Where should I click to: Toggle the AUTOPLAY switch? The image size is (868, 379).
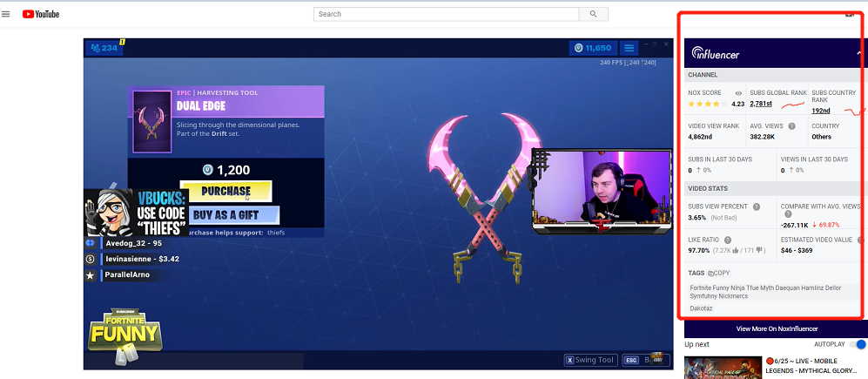[x=858, y=344]
